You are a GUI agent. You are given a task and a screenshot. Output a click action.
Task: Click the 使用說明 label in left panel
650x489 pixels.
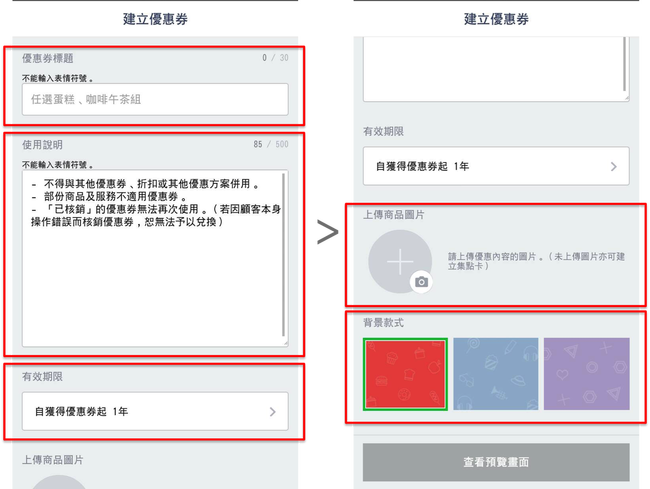coord(42,145)
